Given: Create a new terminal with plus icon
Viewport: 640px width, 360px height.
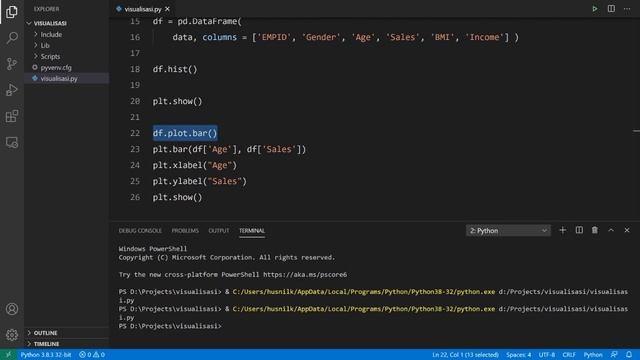Looking at the screenshot, I should pos(562,230).
